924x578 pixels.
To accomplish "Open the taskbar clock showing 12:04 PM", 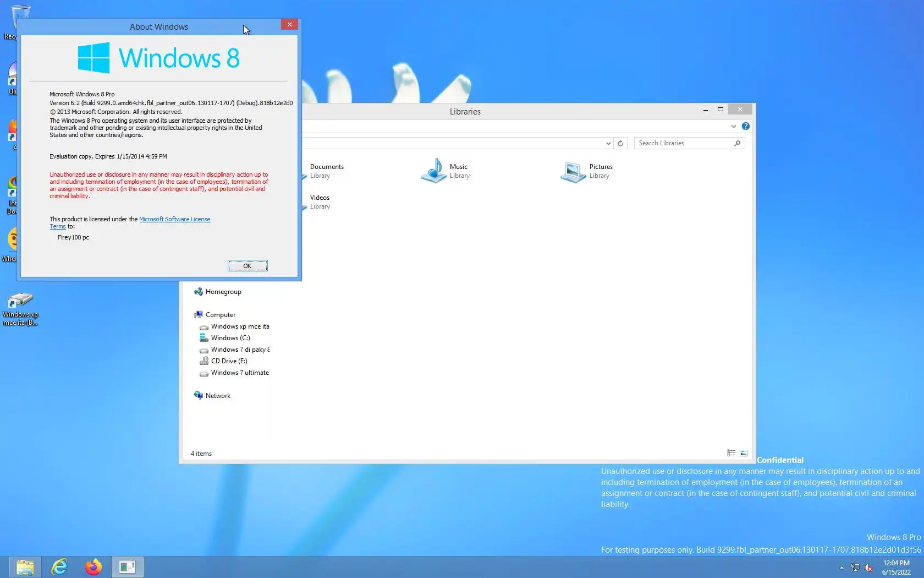I will tap(897, 568).
